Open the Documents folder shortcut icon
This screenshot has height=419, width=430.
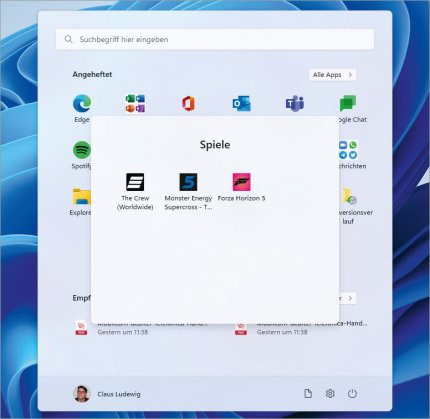(x=308, y=394)
